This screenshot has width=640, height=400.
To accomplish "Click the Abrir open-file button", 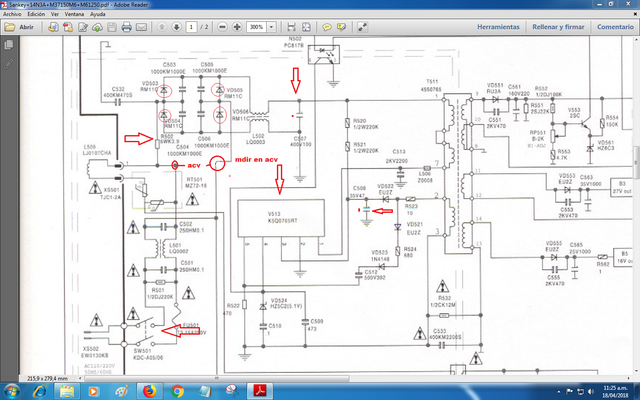I will click(19, 27).
